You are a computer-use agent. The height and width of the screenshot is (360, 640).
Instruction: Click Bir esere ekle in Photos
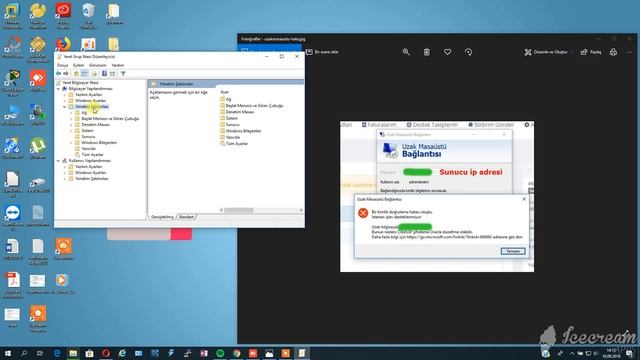coord(322,52)
